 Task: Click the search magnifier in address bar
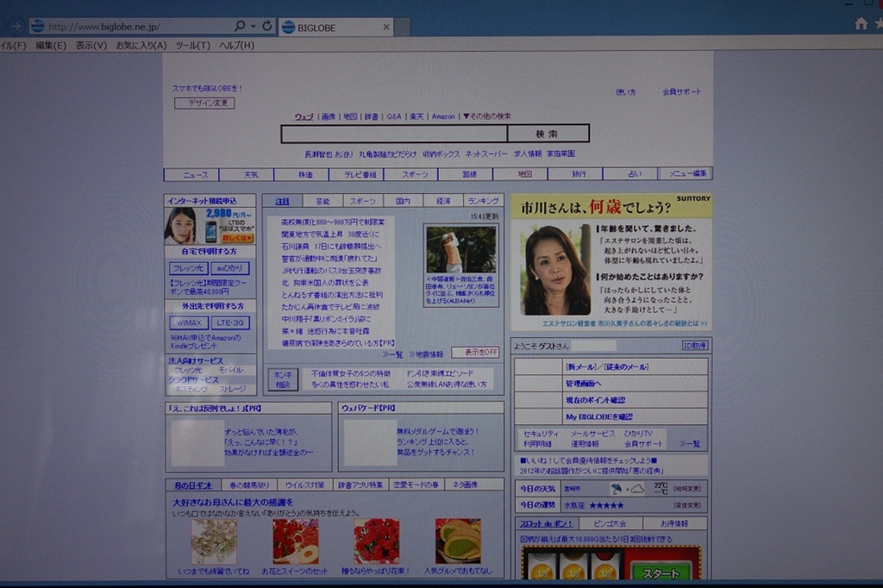coord(240,26)
